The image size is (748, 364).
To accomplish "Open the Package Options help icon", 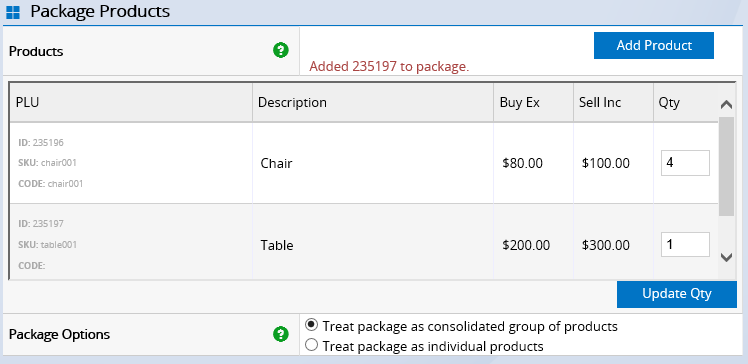I will tap(281, 334).
